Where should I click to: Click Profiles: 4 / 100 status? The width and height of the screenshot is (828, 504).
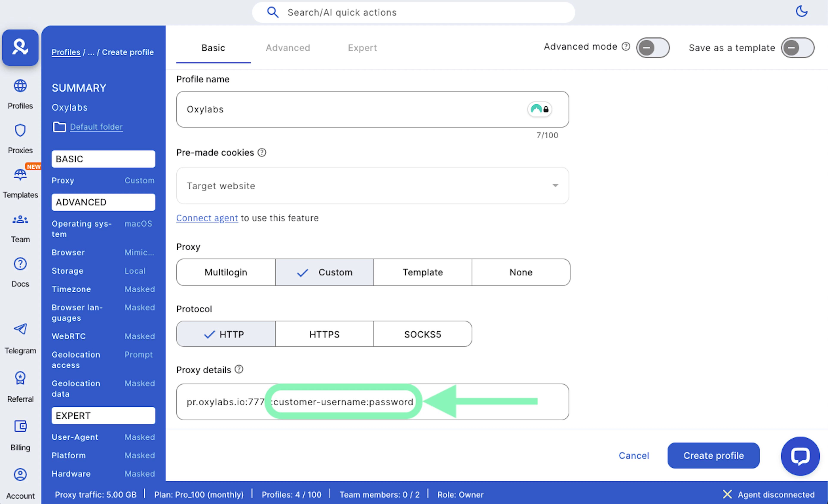click(291, 494)
